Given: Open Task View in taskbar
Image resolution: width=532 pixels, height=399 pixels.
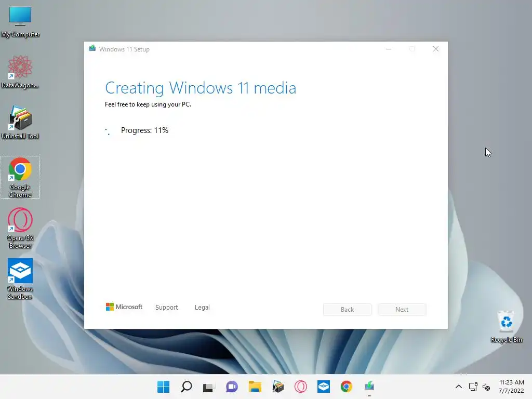Looking at the screenshot, I should (x=209, y=387).
